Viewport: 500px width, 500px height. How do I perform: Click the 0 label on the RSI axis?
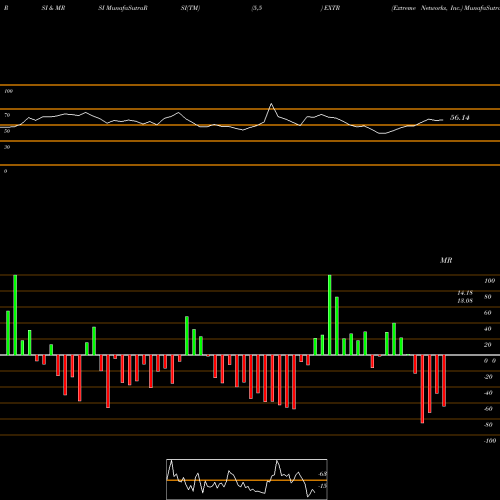5,171
